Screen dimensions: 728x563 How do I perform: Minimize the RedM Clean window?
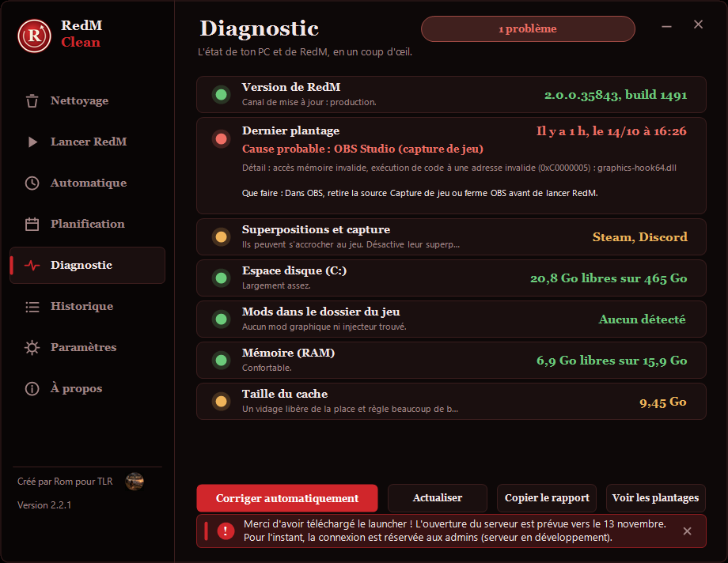(667, 26)
